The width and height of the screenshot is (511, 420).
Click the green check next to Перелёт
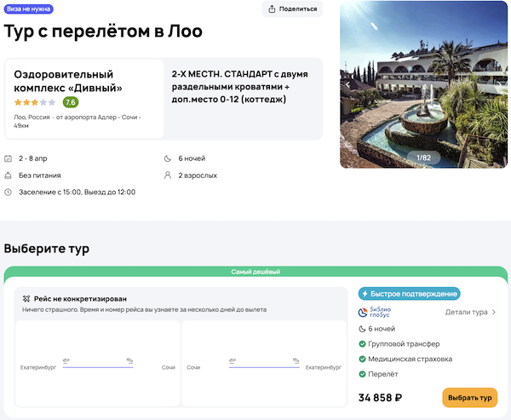[363, 374]
